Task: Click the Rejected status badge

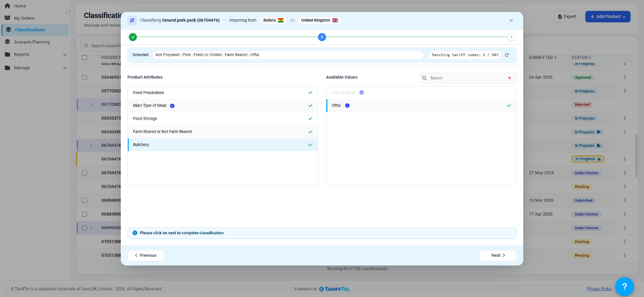Action: (x=583, y=105)
